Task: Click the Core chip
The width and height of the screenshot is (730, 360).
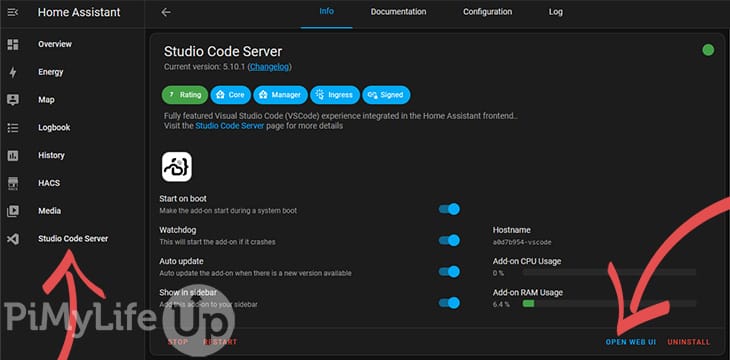Action: coord(230,95)
